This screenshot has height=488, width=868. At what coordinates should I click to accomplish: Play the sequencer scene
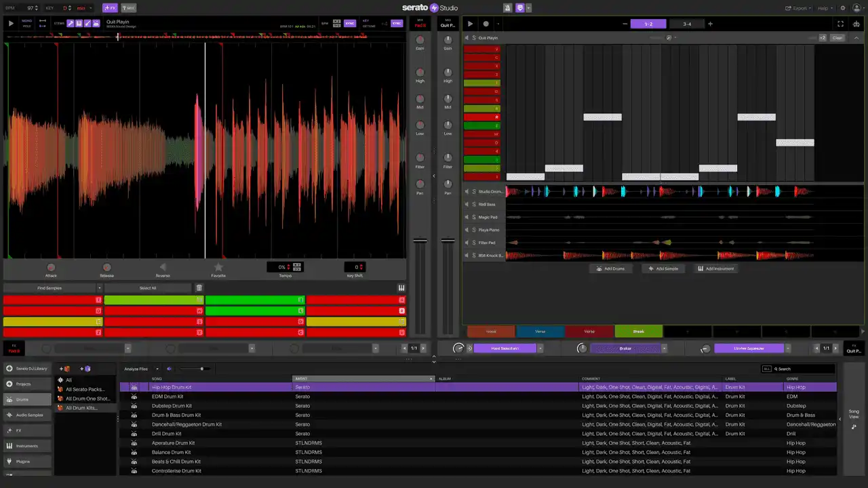pyautogui.click(x=471, y=24)
